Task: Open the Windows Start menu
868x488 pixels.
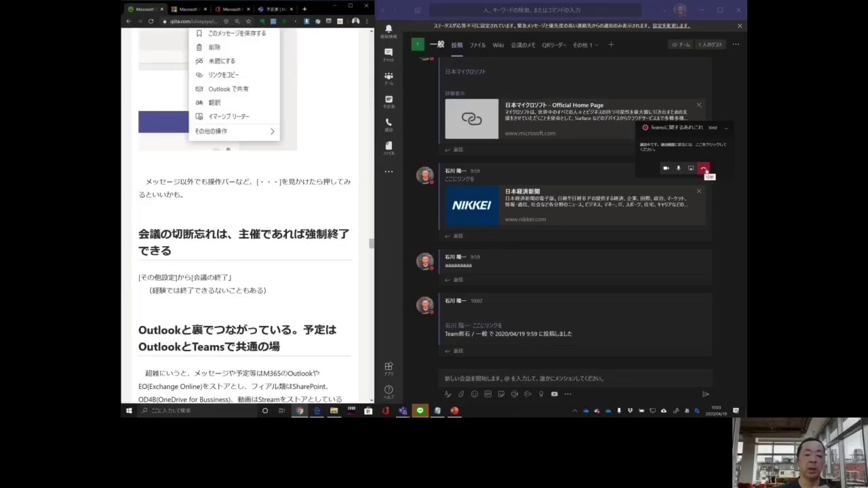Action: tap(129, 411)
